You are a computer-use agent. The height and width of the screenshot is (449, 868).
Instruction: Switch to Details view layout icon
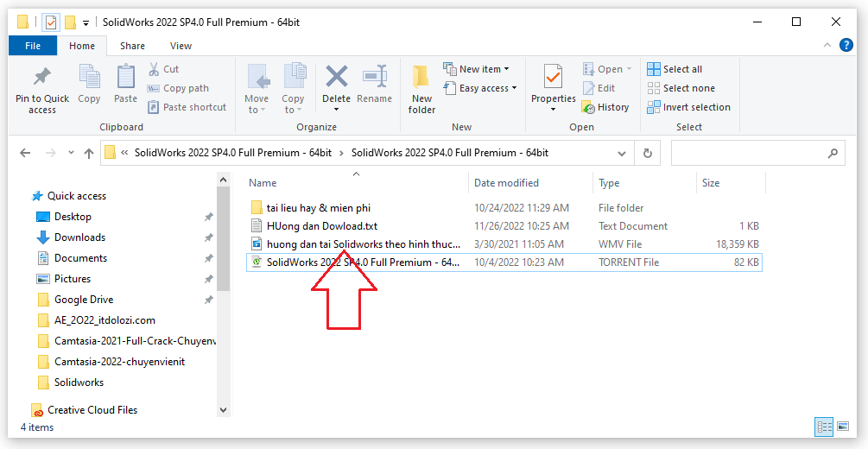tap(824, 427)
